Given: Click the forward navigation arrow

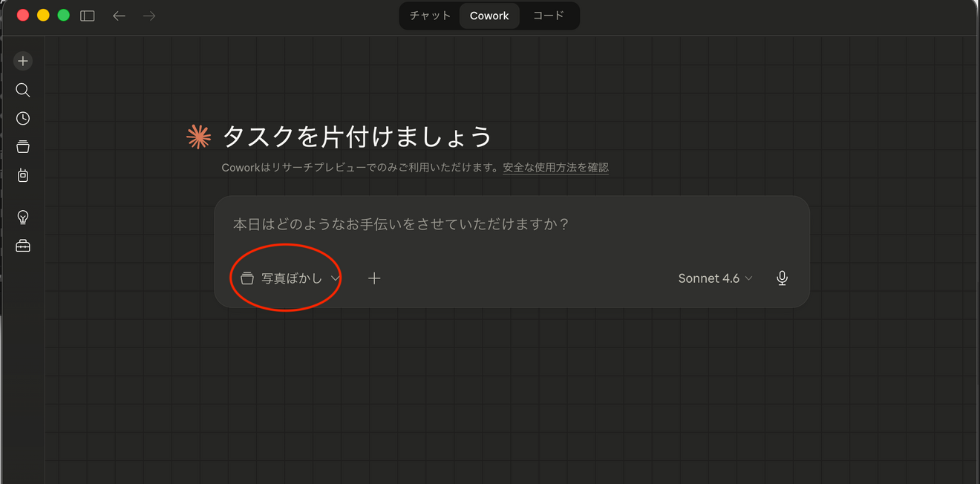Looking at the screenshot, I should pos(148,15).
